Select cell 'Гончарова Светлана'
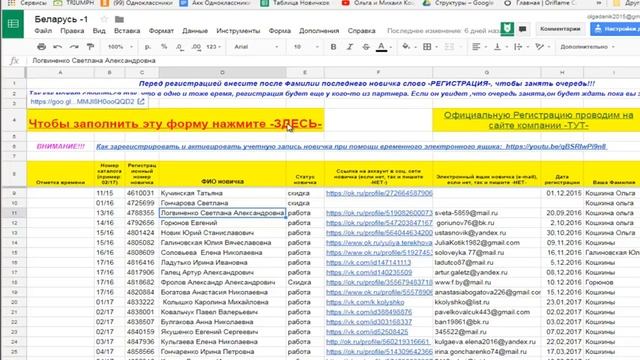Screen dimensions: 640x360 click(222, 203)
